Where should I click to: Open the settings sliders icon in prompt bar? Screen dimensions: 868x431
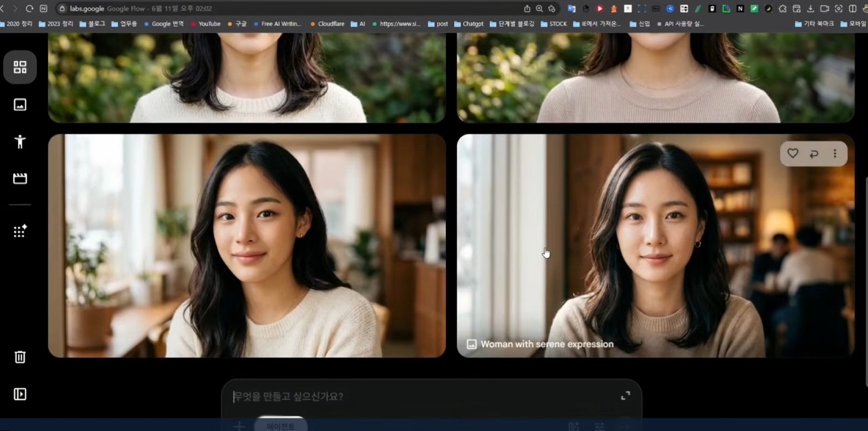point(600,426)
